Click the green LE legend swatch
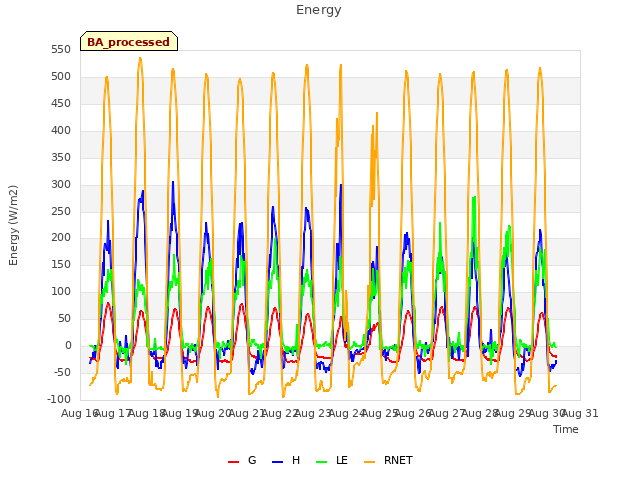 [x=322, y=462]
